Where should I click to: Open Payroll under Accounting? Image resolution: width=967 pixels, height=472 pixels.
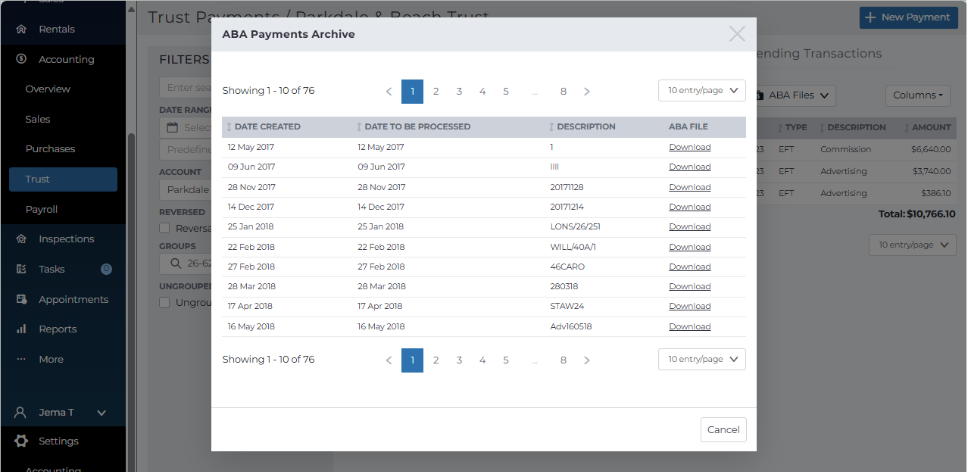41,209
